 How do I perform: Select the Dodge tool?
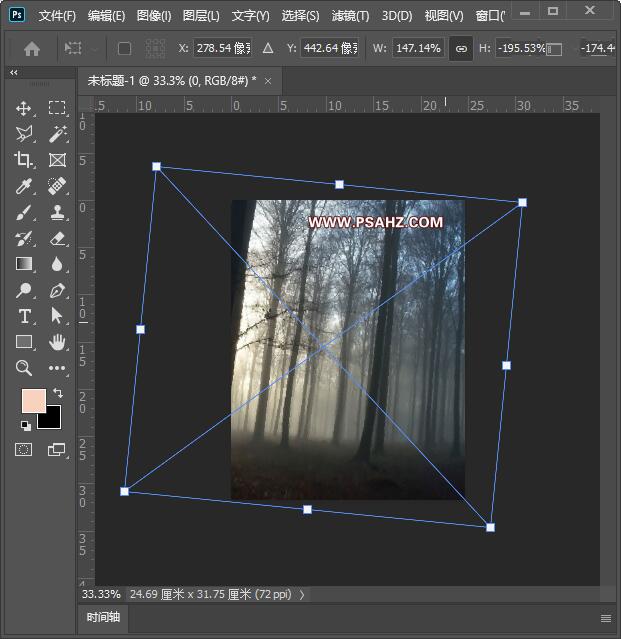tap(24, 290)
